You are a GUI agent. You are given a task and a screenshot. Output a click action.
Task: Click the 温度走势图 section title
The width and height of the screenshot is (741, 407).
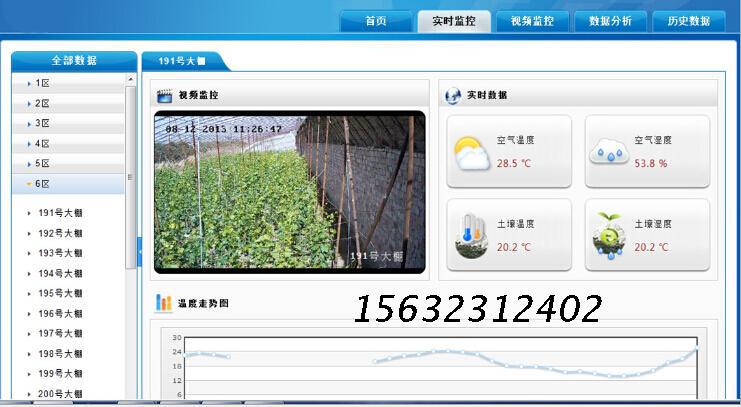tap(203, 303)
